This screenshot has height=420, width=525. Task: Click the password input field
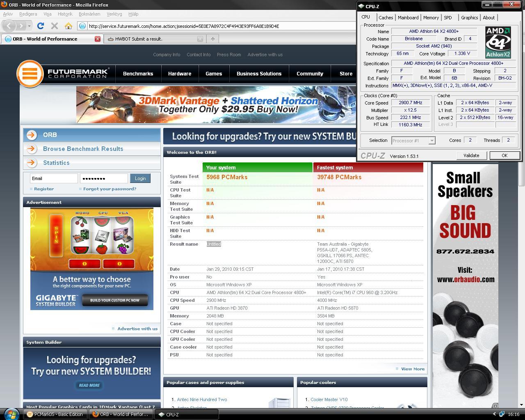tap(104, 178)
